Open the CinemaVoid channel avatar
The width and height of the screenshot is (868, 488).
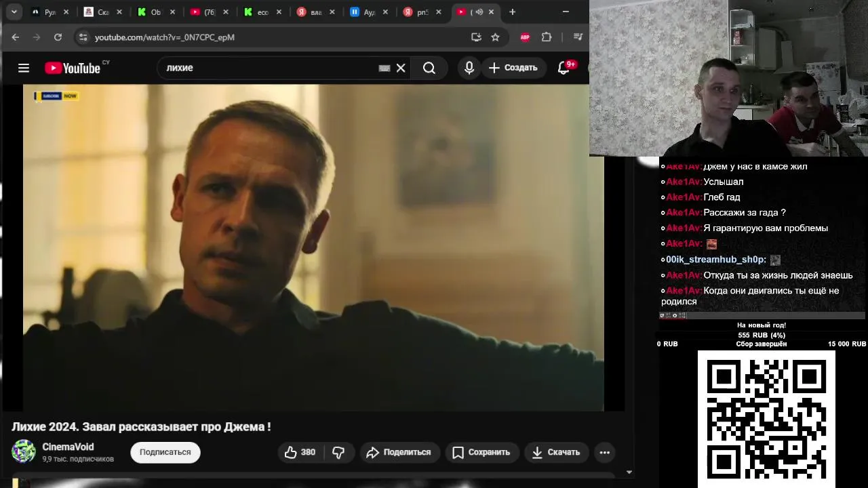coord(24,451)
